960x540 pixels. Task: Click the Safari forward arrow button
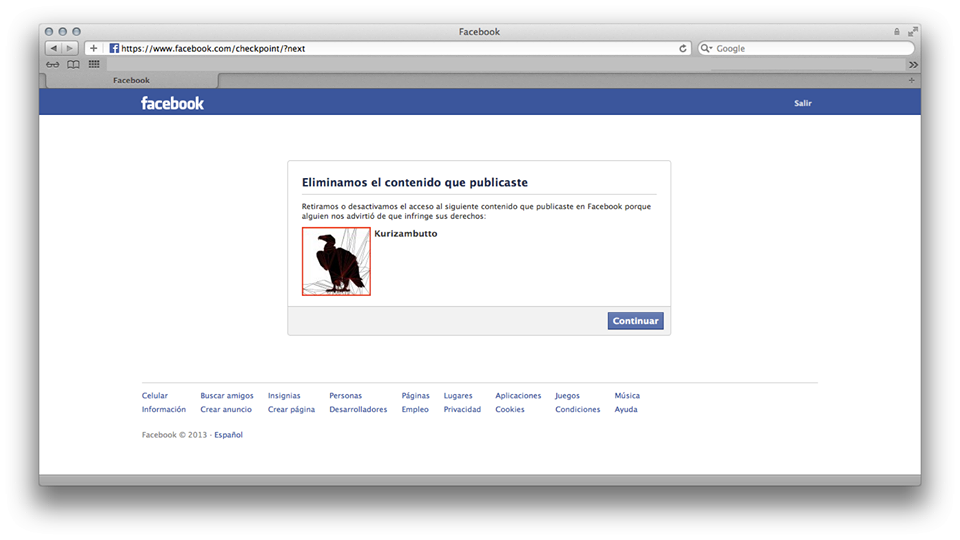pyautogui.click(x=70, y=48)
